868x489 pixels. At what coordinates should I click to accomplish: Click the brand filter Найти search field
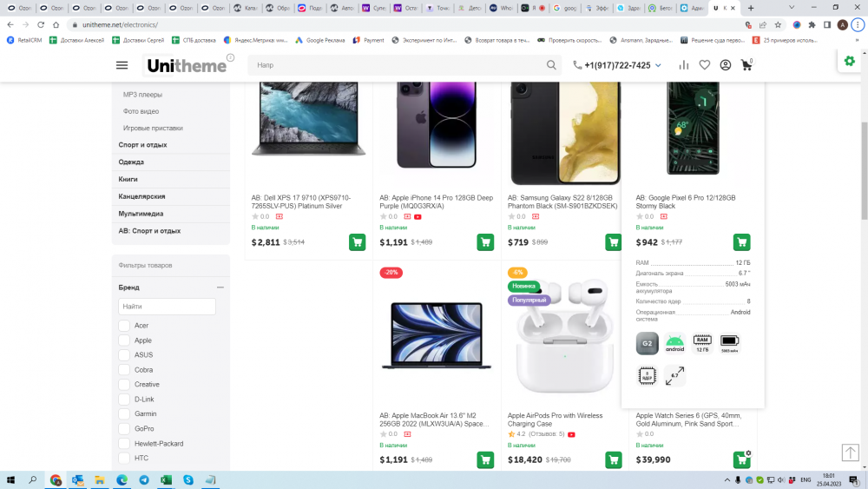point(167,307)
